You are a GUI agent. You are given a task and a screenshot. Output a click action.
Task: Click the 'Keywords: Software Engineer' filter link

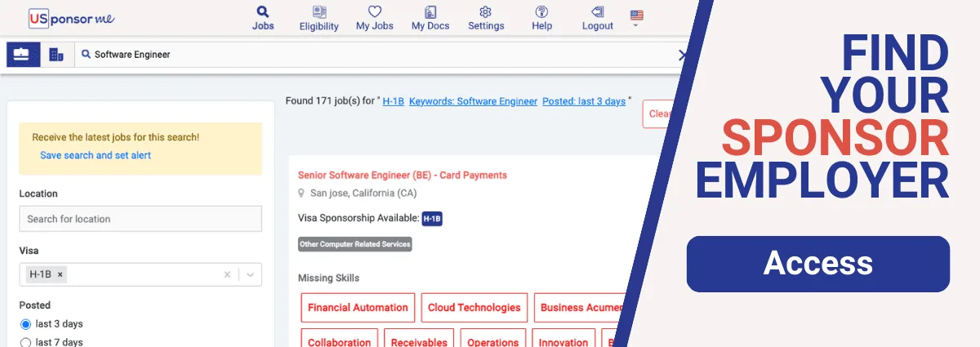click(x=473, y=101)
